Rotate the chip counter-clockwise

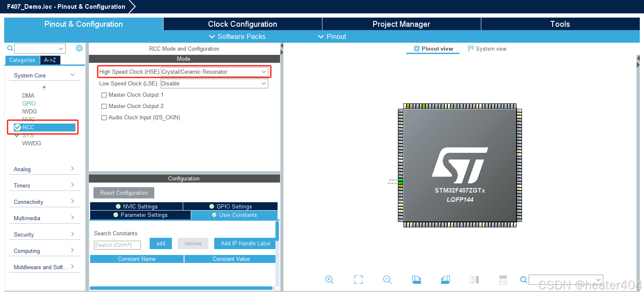coord(446,280)
